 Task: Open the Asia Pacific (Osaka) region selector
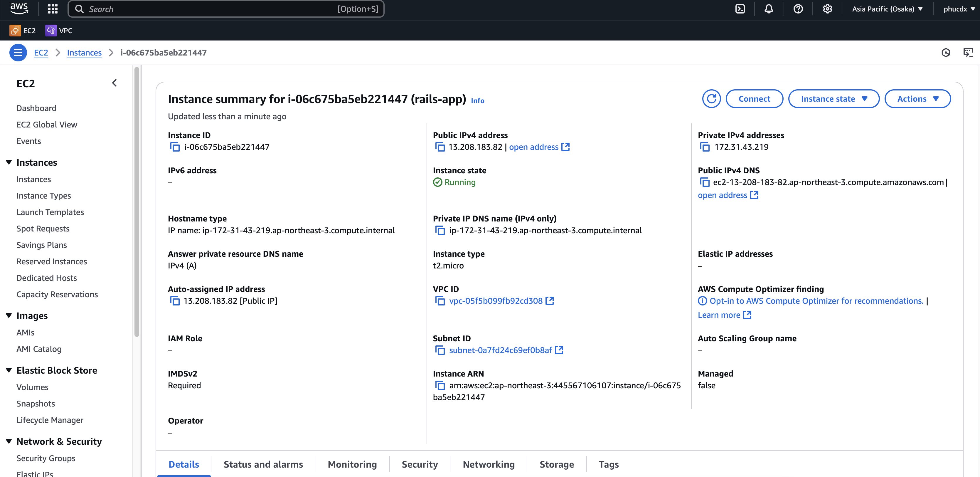(888, 9)
